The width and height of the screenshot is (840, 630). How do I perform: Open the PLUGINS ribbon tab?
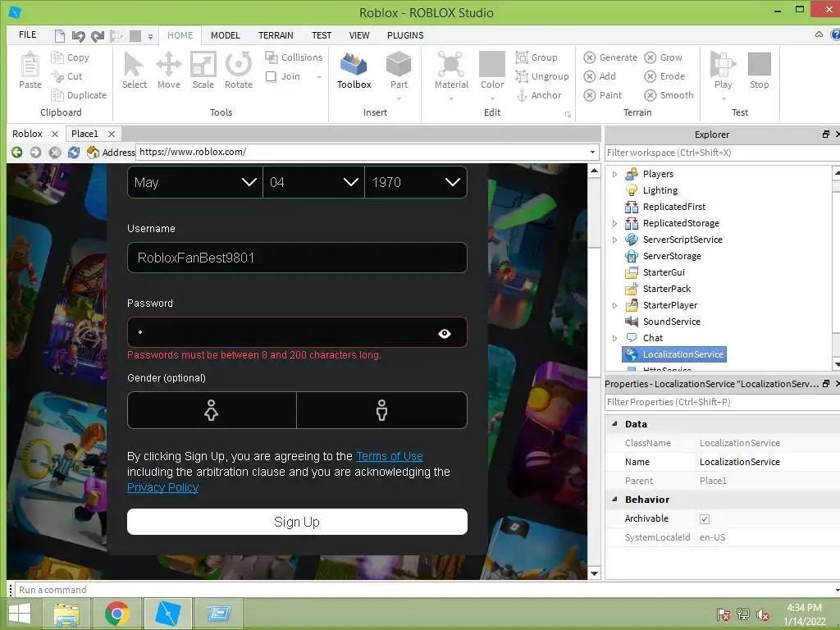405,35
